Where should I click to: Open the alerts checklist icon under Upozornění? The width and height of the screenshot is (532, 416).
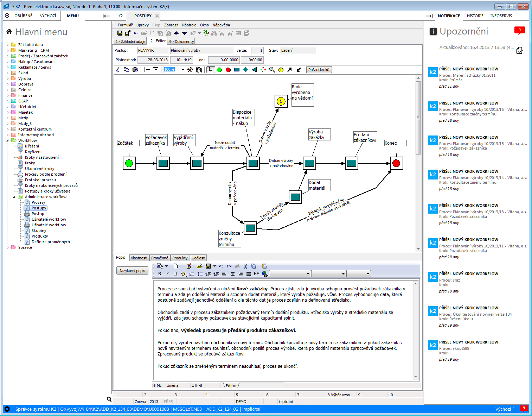(x=519, y=50)
